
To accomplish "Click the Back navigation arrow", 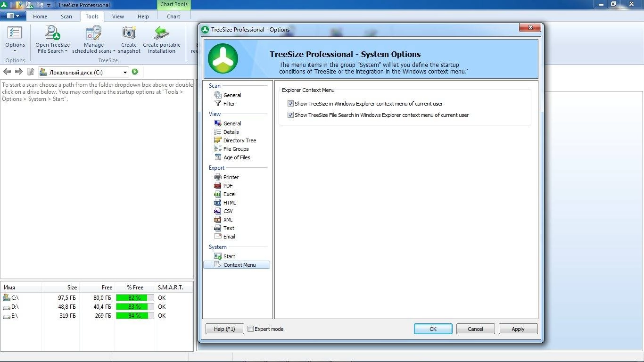I will click(7, 72).
